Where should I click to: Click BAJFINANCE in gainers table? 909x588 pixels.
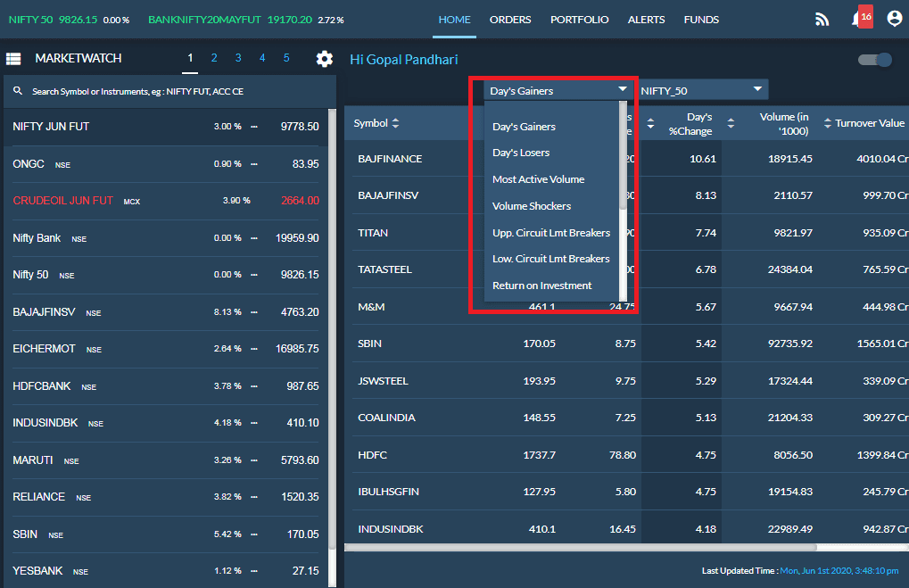[390, 158]
